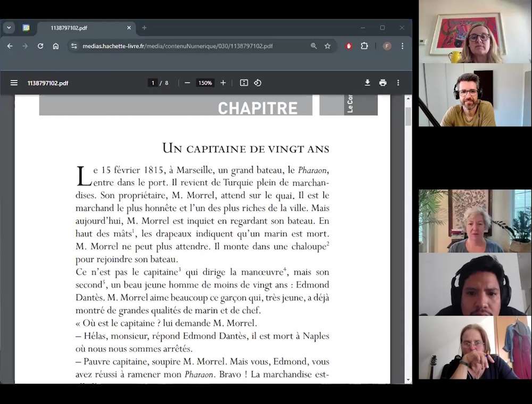Open the zoom indicator in address bar
The width and height of the screenshot is (532, 404).
314,46
